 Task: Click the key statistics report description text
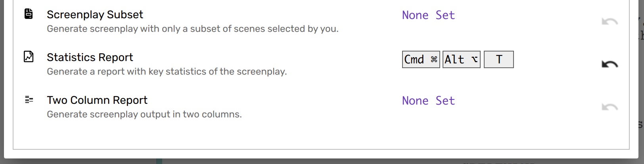coord(167,72)
